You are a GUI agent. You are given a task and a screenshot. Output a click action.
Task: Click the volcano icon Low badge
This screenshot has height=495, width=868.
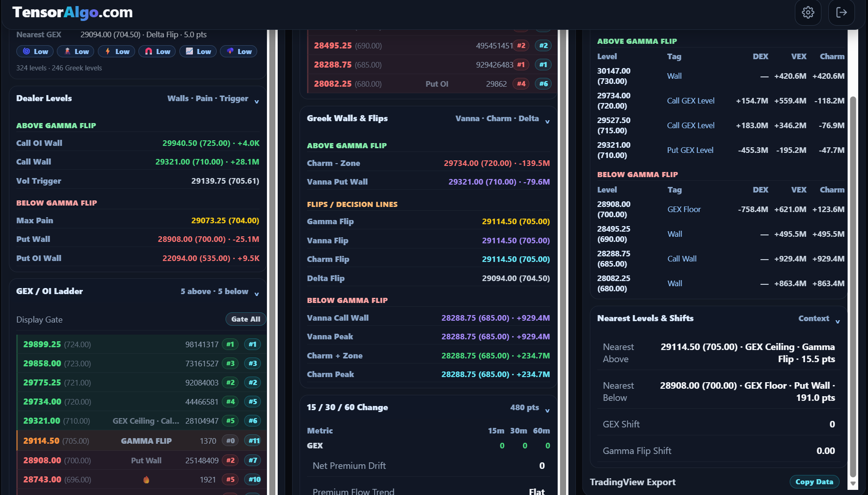[x=76, y=51]
